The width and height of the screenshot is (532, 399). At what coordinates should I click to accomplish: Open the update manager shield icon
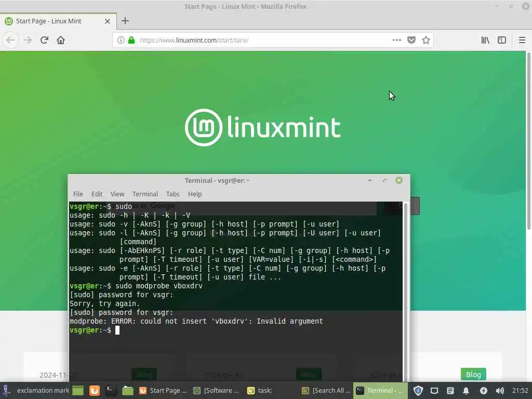click(418, 391)
